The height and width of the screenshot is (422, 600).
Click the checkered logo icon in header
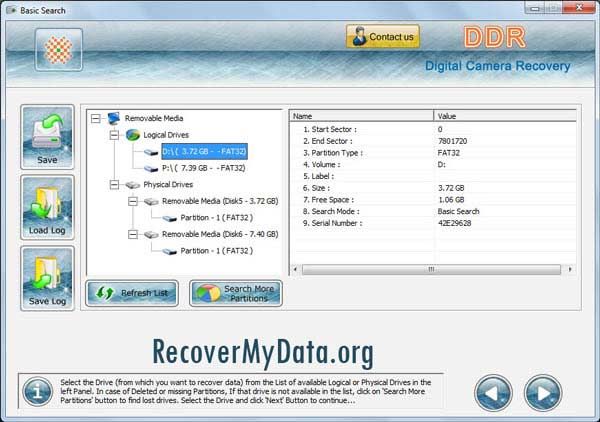[59, 50]
